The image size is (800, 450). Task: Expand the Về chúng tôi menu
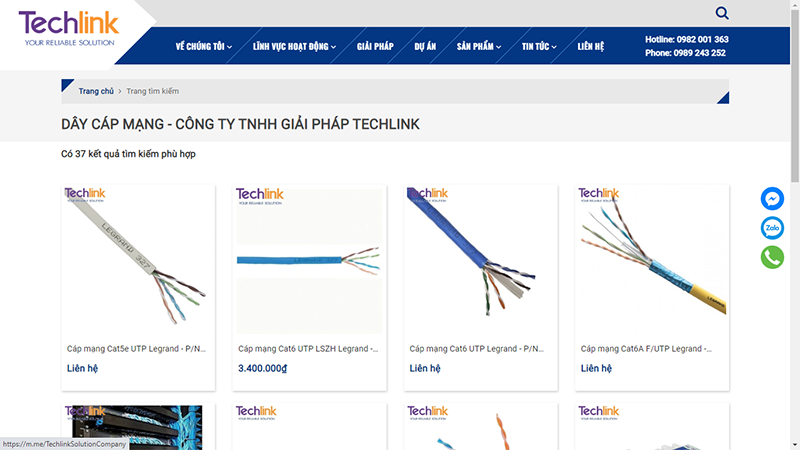[x=204, y=46]
